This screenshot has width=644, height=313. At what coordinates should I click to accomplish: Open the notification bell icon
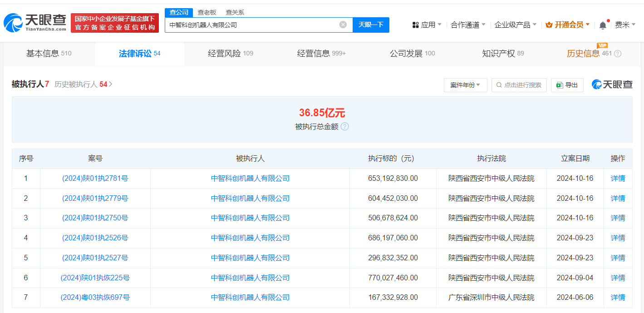tap(603, 25)
